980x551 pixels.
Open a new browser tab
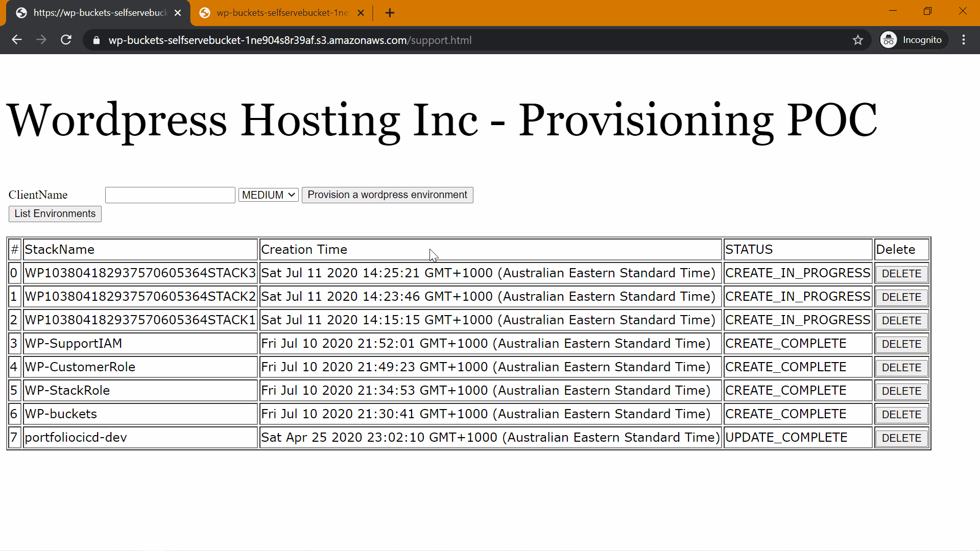(390, 13)
